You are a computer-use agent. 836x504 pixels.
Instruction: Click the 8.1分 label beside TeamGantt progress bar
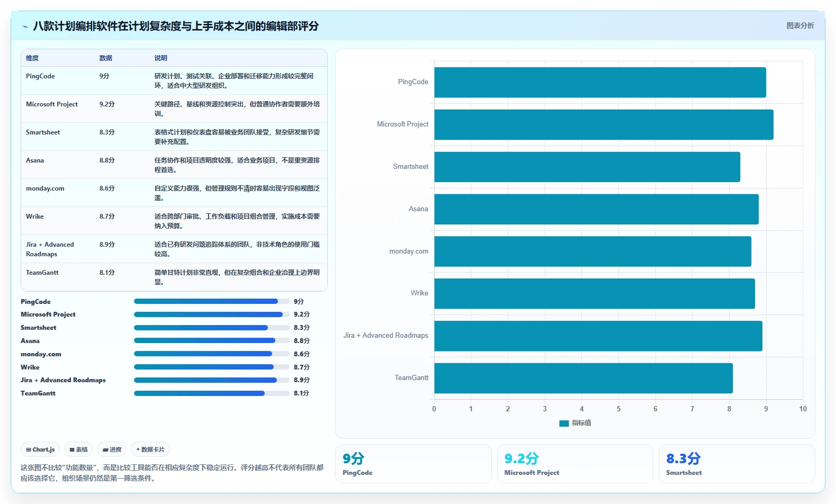click(301, 393)
